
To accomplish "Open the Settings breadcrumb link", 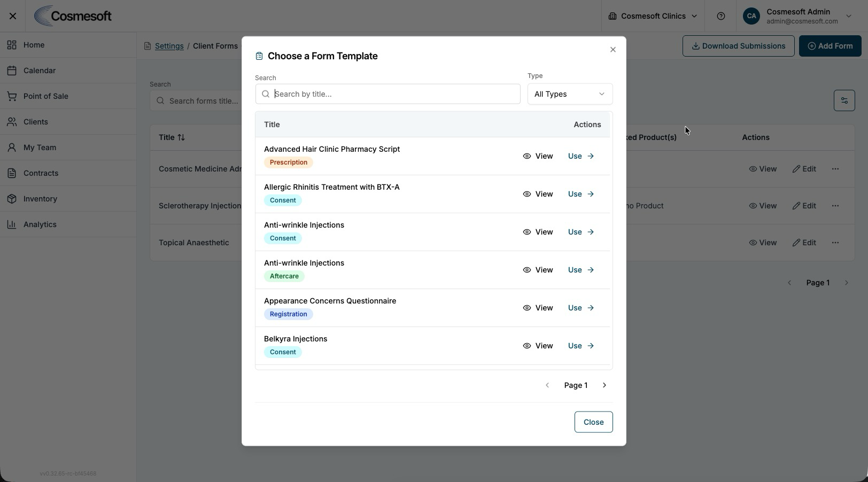I will [x=169, y=46].
